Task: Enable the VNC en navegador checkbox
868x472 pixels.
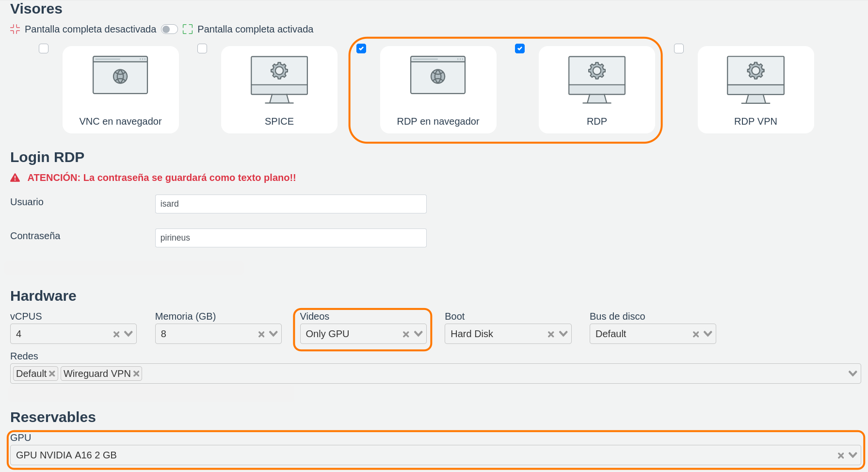Action: click(44, 49)
